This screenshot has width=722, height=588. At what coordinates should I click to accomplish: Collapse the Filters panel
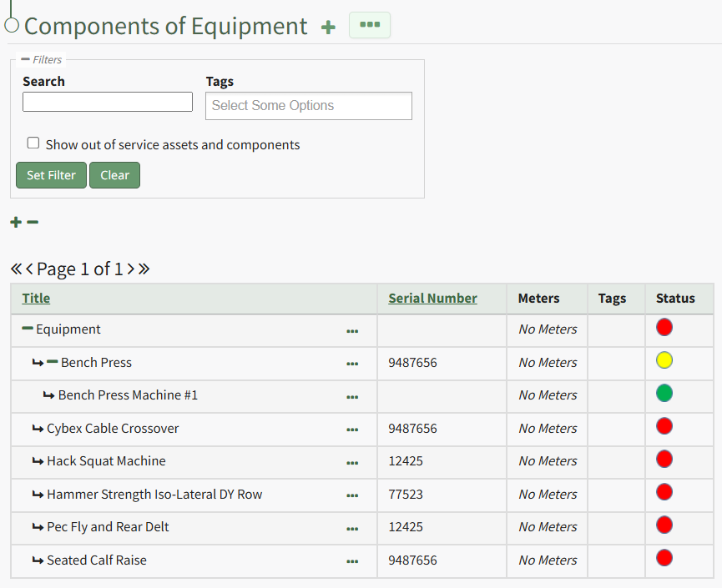[x=25, y=59]
